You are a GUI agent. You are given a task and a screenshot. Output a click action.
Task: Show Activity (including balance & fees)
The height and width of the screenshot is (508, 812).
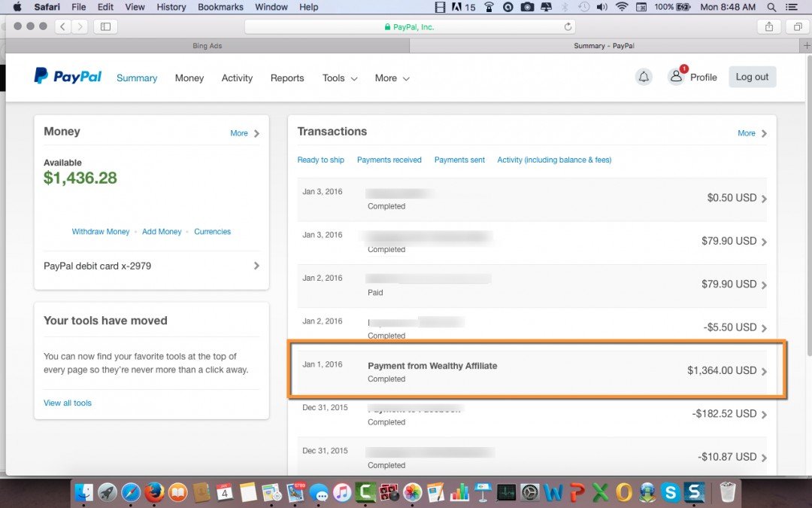click(x=554, y=160)
